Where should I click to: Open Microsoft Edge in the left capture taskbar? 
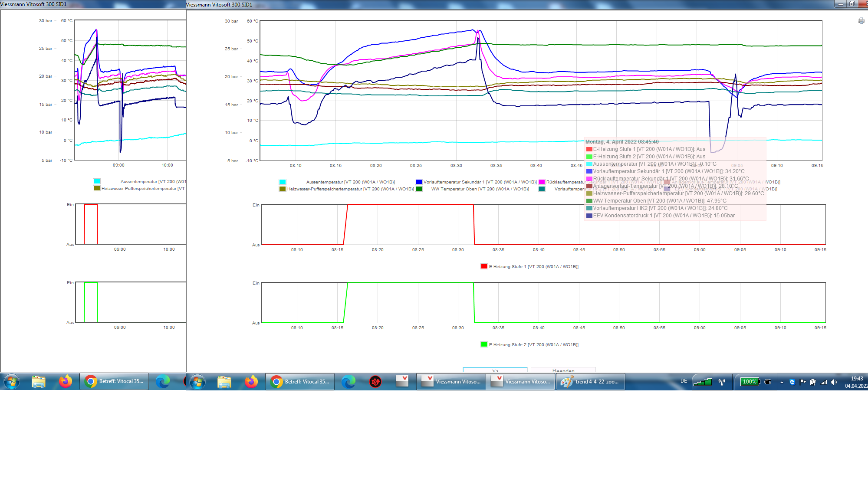(162, 381)
